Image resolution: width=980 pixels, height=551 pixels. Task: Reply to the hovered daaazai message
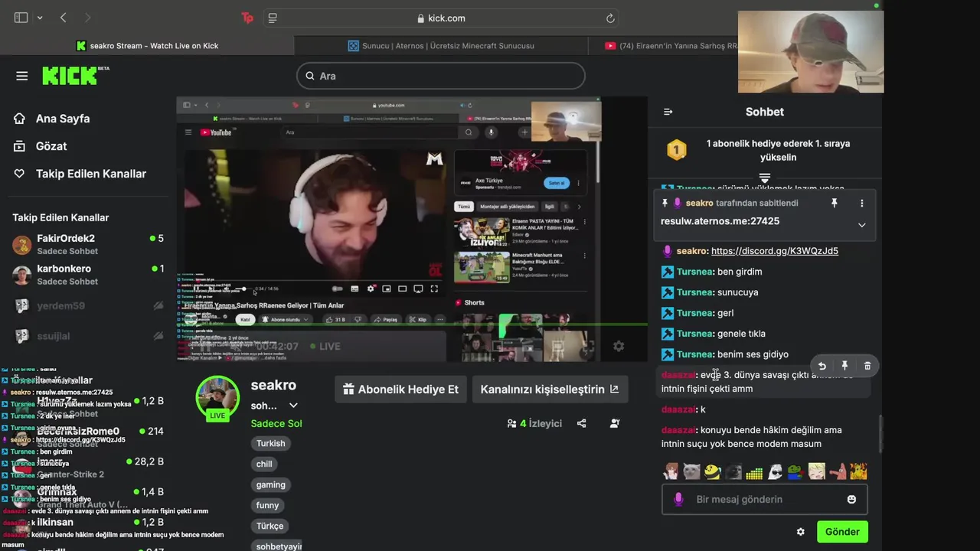pyautogui.click(x=822, y=366)
